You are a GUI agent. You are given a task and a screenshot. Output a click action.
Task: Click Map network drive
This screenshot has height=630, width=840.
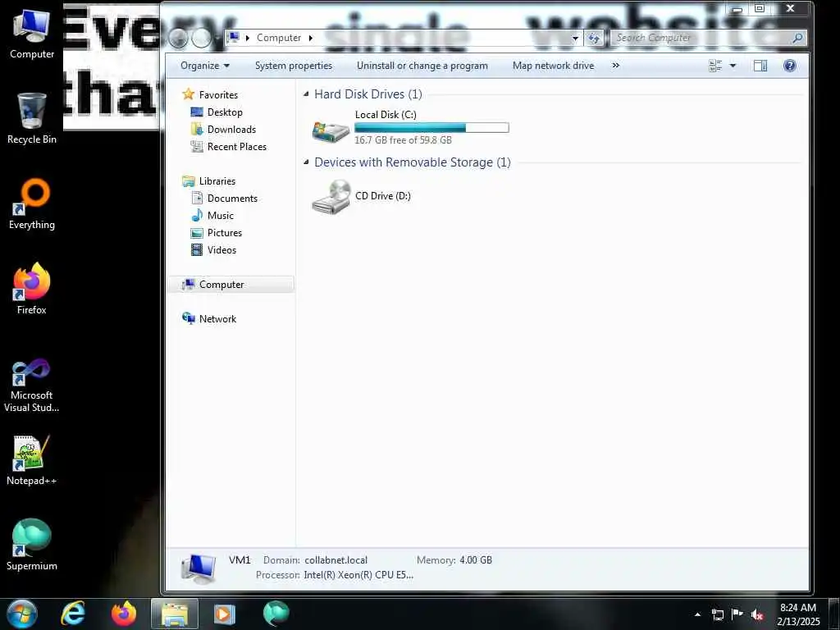coord(554,66)
